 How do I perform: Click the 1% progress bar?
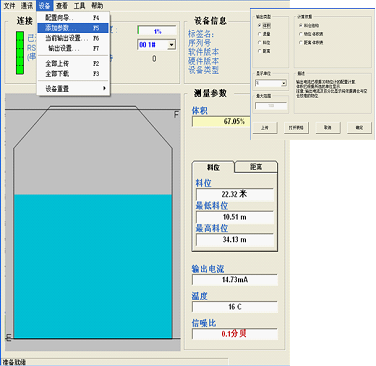coord(157,31)
